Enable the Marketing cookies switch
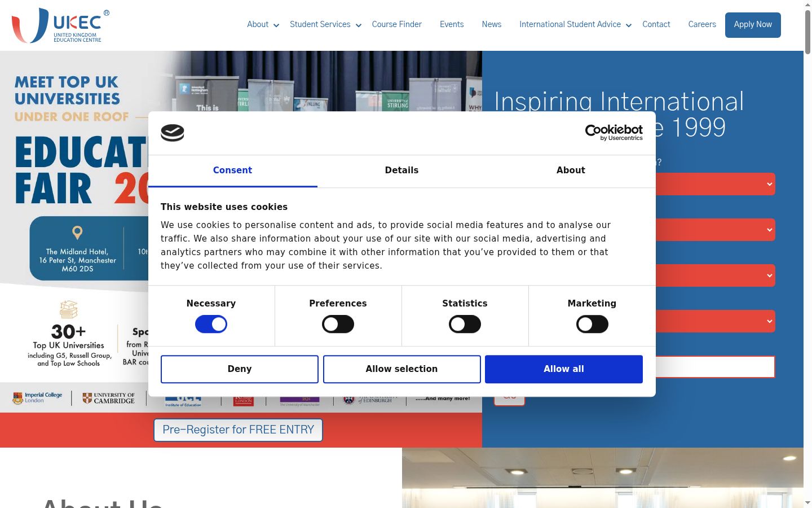812x508 pixels. 592,324
